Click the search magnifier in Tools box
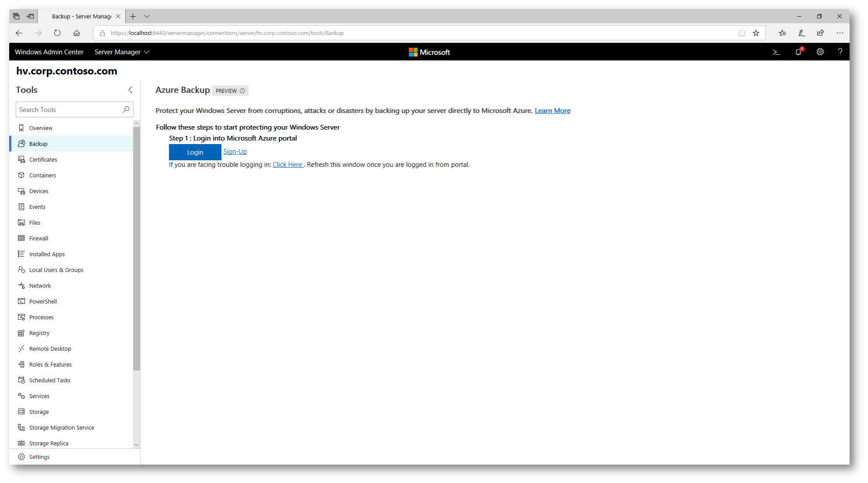 pos(126,109)
